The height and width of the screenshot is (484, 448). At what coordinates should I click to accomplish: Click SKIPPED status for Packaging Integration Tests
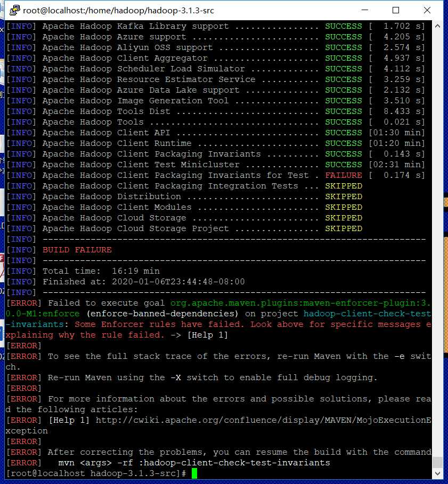tap(344, 186)
